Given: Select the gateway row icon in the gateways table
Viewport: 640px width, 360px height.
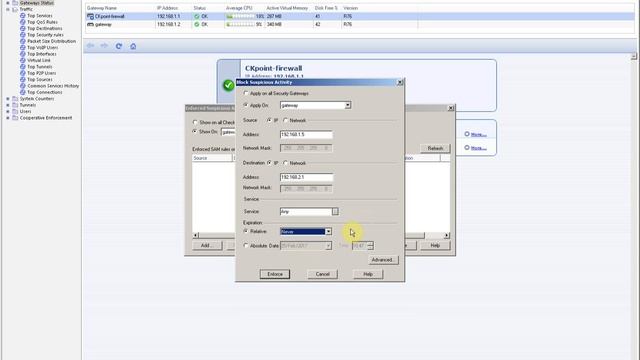Looking at the screenshot, I should 90,24.
